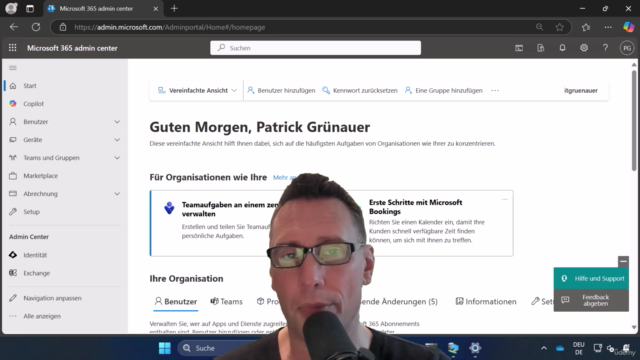The image size is (640, 360).
Task: Expand the Teams und Gruppen chevron
Action: click(117, 158)
